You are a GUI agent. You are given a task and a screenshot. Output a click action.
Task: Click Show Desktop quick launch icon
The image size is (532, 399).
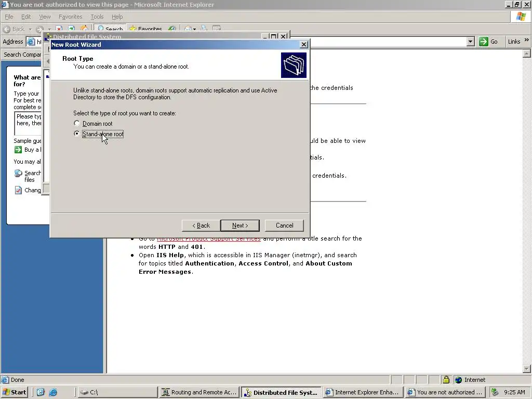click(41, 392)
